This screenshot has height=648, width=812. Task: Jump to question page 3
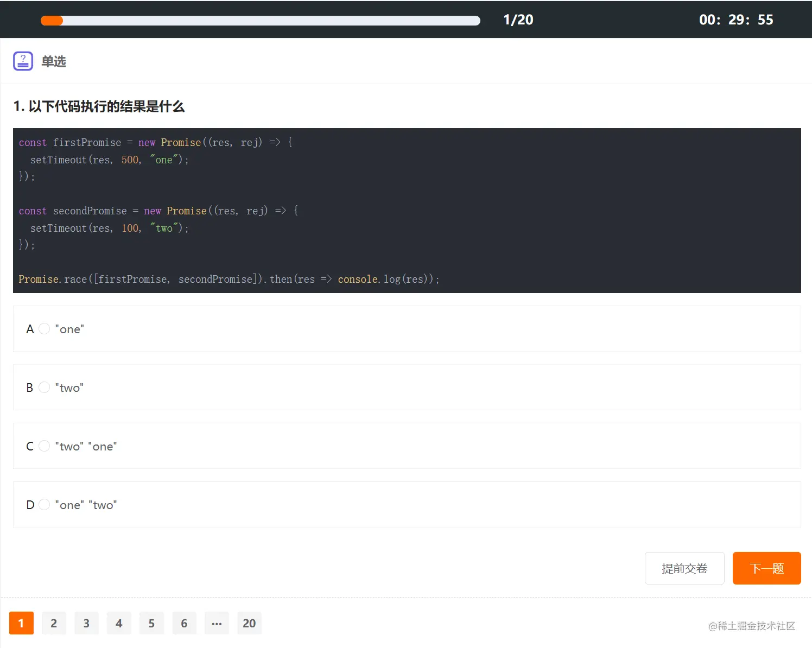click(86, 623)
